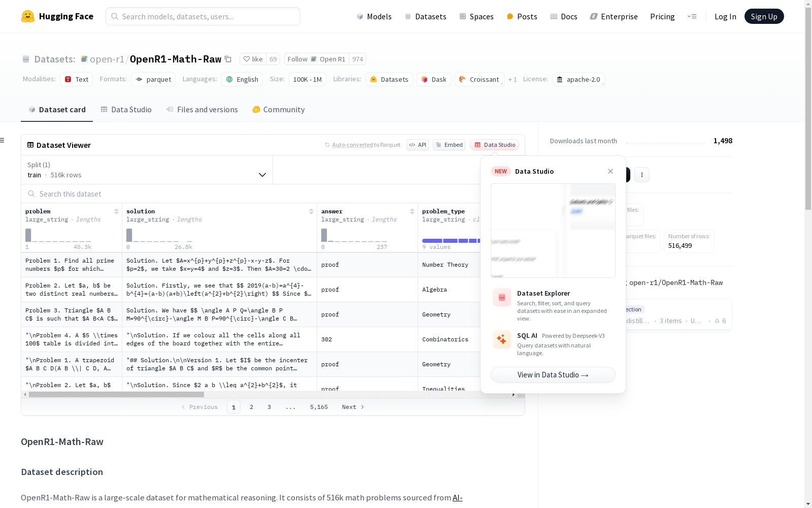812x508 pixels.
Task: Sort the solution column
Action: click(x=311, y=211)
